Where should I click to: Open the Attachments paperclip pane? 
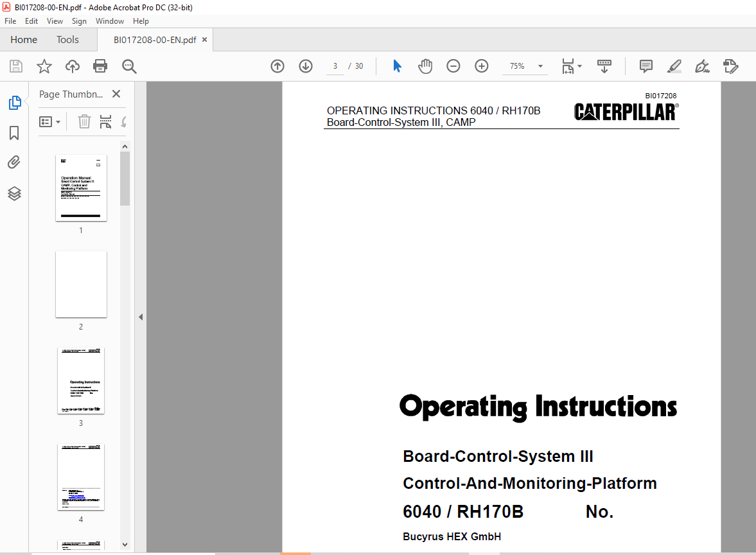pos(15,163)
